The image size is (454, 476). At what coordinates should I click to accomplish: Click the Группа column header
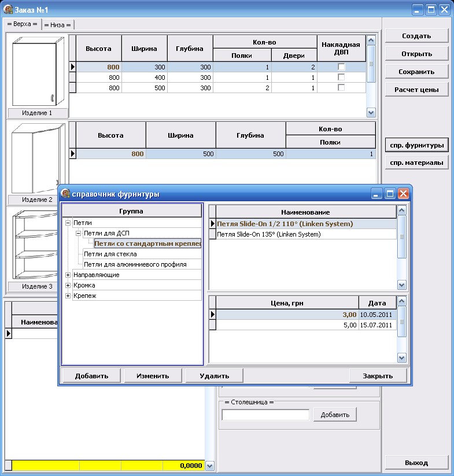[131, 211]
